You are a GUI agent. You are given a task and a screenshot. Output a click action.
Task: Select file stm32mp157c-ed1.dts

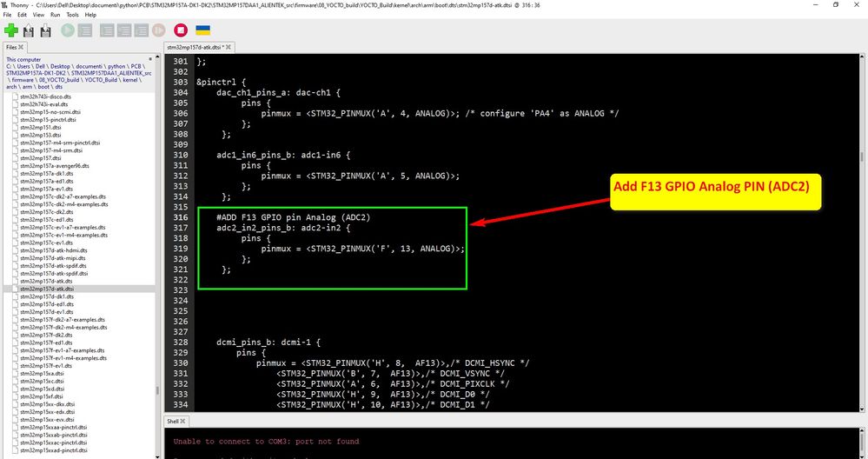tap(47, 220)
